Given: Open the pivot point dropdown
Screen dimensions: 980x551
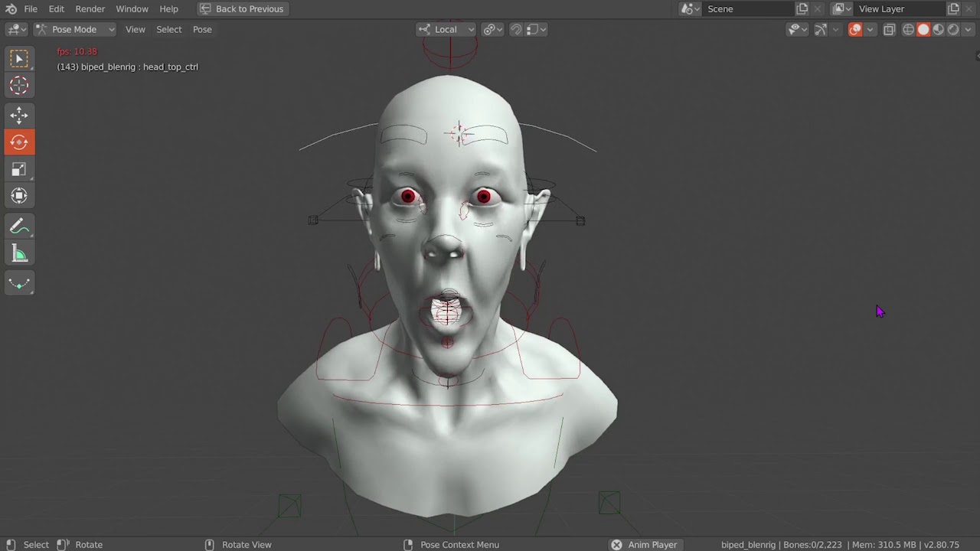Looking at the screenshot, I should tap(492, 29).
